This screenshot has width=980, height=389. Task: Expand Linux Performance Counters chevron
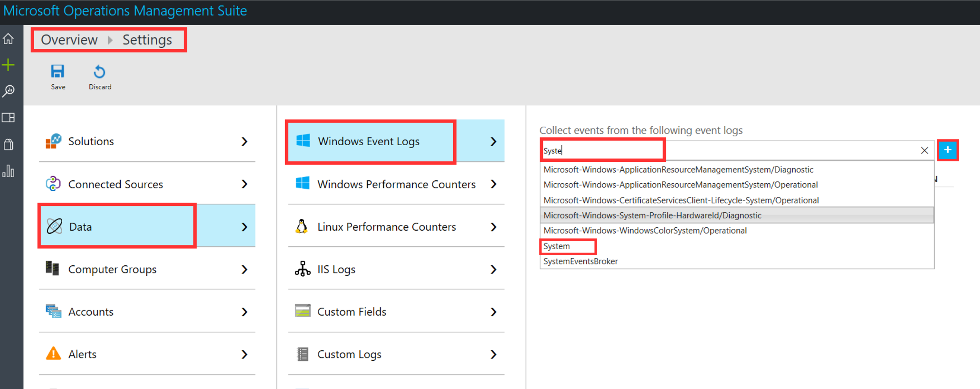click(494, 227)
